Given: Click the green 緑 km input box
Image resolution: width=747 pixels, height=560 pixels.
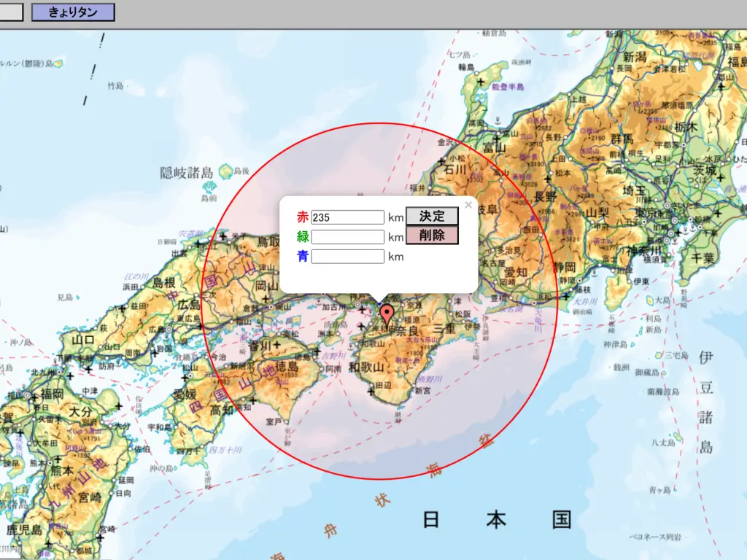Looking at the screenshot, I should (x=347, y=237).
